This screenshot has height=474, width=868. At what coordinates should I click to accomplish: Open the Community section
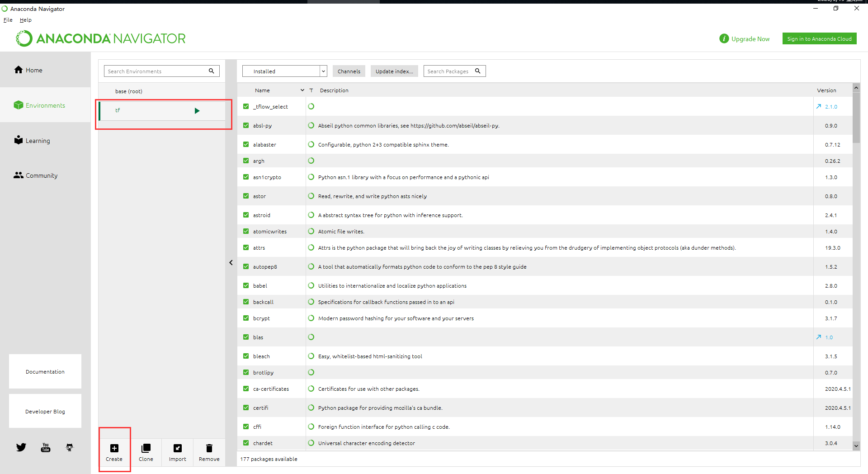(x=45, y=175)
